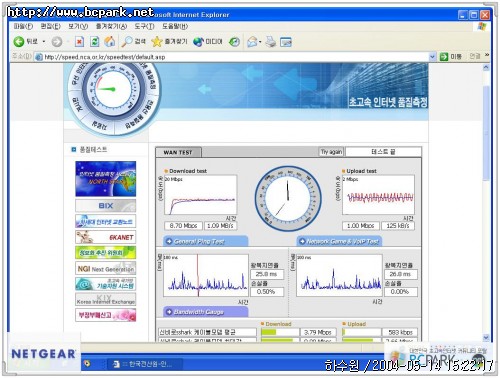The height and width of the screenshot is (378, 500).
Task: Click the vertical scrollbar thumb
Action: click(x=486, y=133)
